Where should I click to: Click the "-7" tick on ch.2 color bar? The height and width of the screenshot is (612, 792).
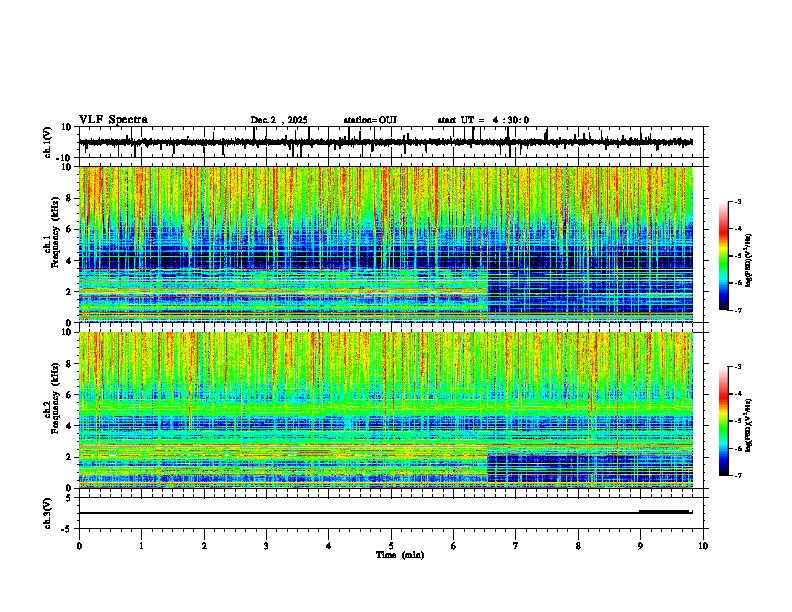pyautogui.click(x=738, y=475)
